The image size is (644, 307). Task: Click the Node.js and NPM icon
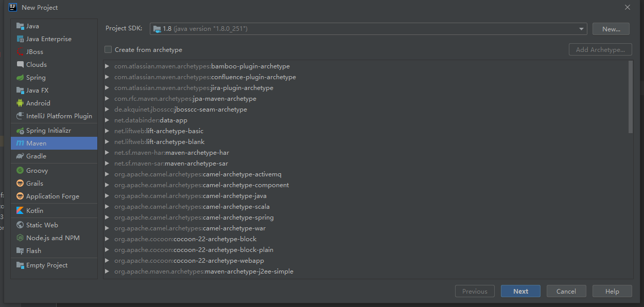pyautogui.click(x=20, y=238)
